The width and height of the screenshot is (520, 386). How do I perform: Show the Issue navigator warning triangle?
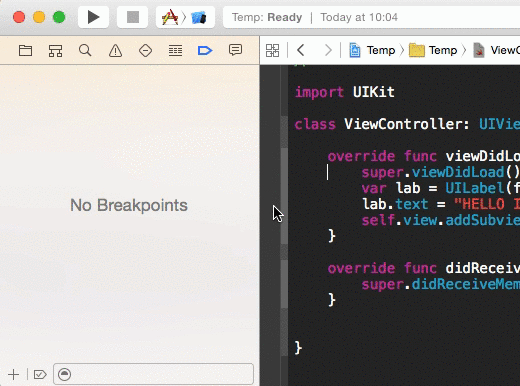coord(115,51)
